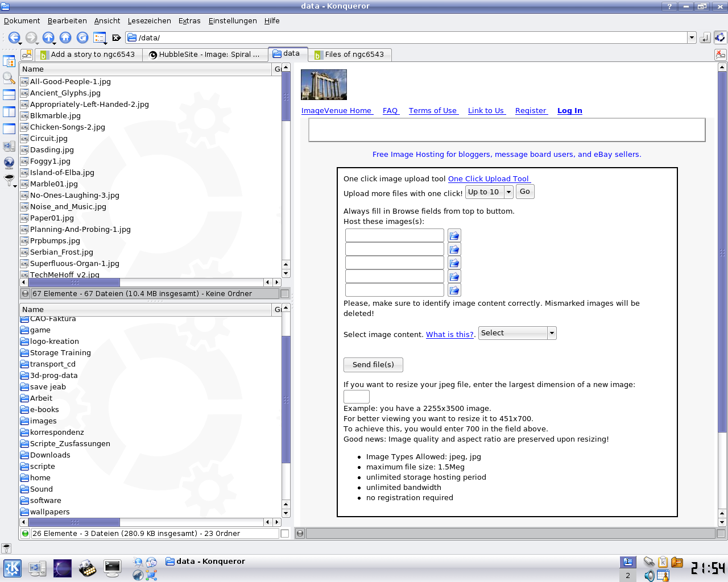Launch the Konsole terminal from the panel

112,568
